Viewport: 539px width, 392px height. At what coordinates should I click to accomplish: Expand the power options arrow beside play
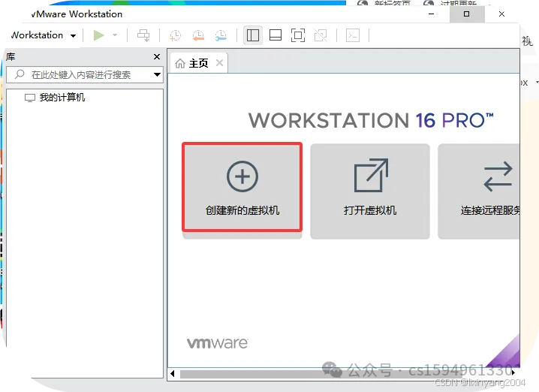[x=115, y=35]
